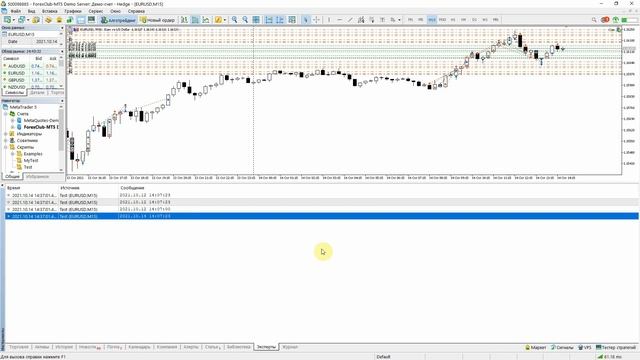640x360 pixels.
Task: Expand the Советники node in Navigator
Action: (6, 140)
